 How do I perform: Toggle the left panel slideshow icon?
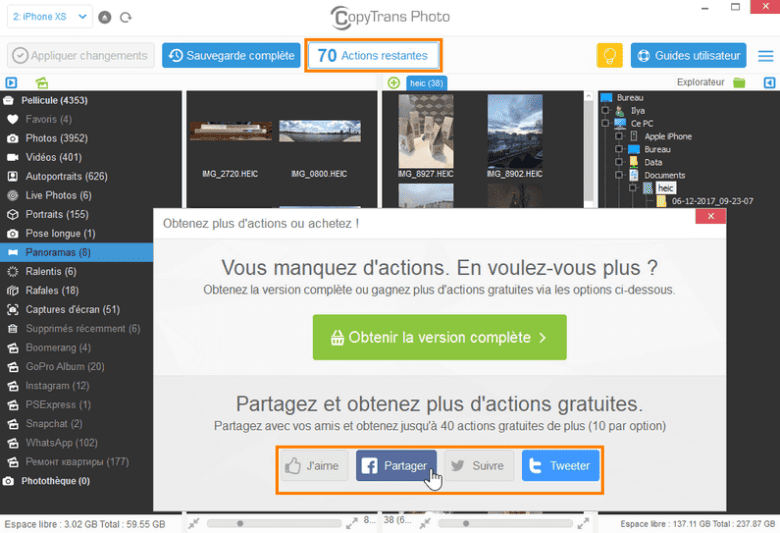(x=11, y=83)
